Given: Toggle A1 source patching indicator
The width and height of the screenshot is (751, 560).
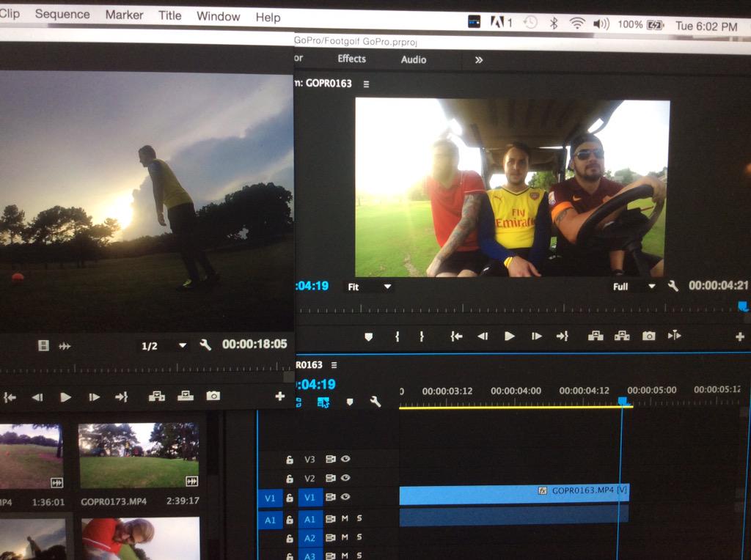Looking at the screenshot, I should (x=270, y=520).
